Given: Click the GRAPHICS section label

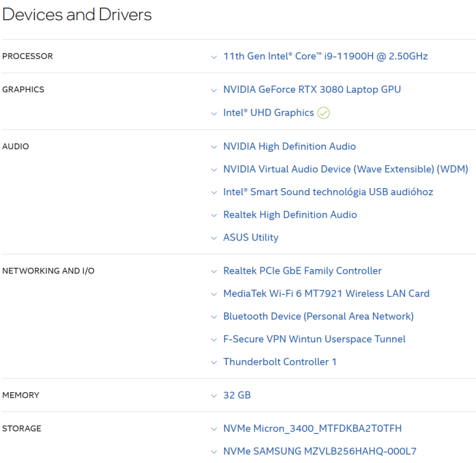Looking at the screenshot, I should pos(23,89).
